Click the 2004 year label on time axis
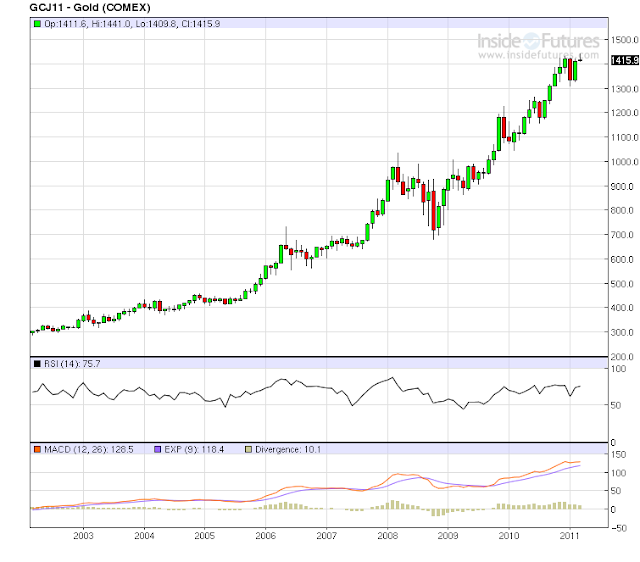The height and width of the screenshot is (562, 640). pos(144,536)
